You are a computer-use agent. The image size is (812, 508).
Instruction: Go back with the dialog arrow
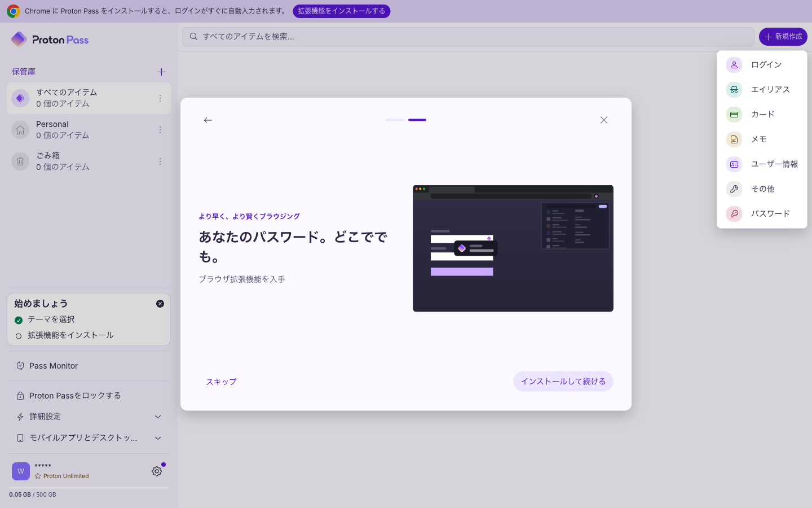point(208,120)
